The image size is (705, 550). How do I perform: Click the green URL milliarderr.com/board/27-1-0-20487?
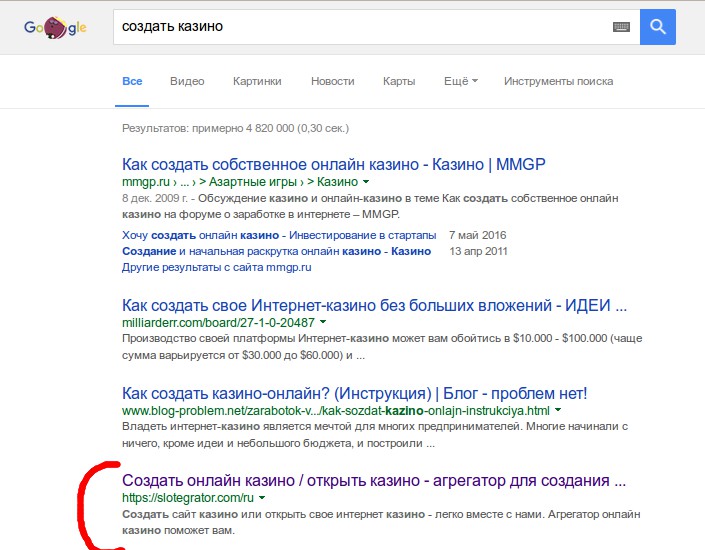(218, 322)
